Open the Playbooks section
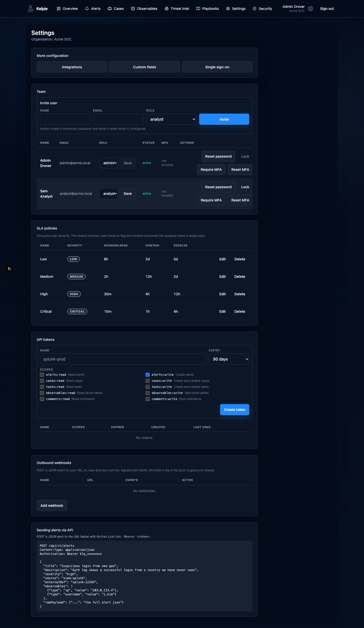The height and width of the screenshot is (628, 364). 208,9
